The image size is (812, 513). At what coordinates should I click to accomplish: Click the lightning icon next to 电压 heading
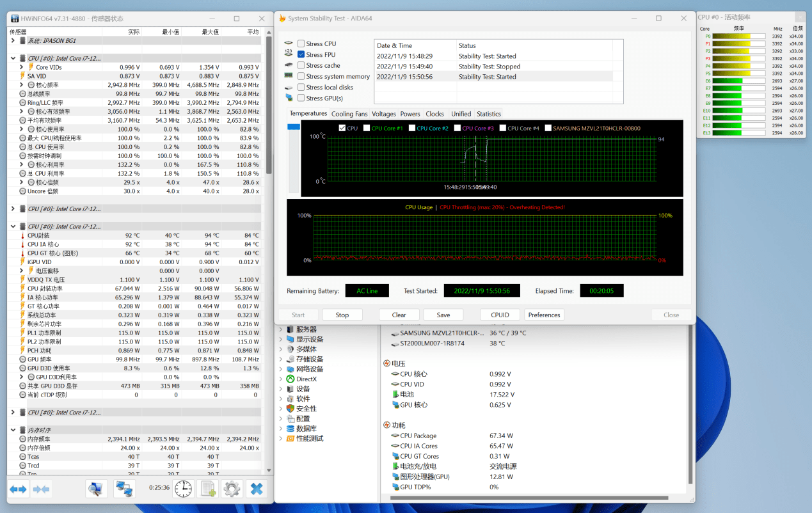tap(386, 363)
